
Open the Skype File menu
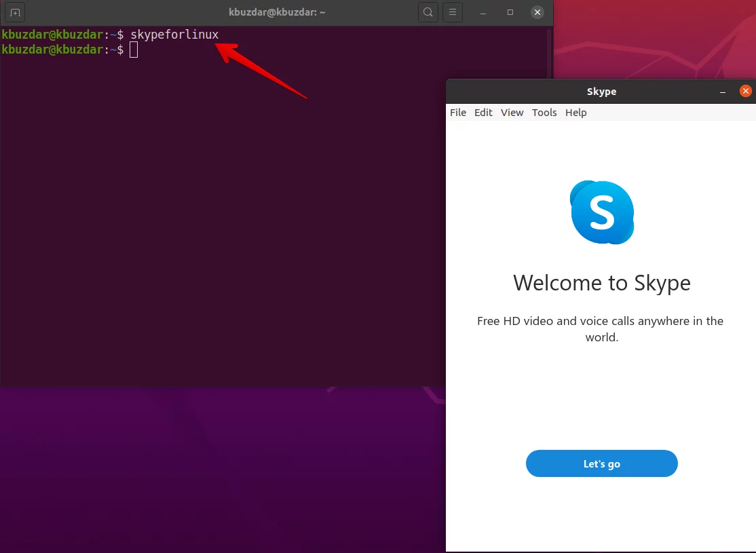point(458,113)
